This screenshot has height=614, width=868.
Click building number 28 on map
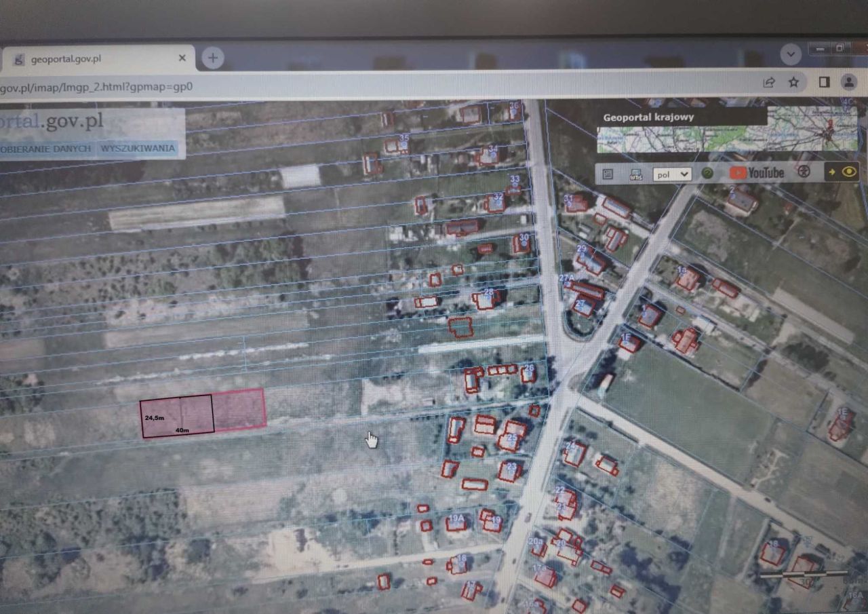[488, 292]
